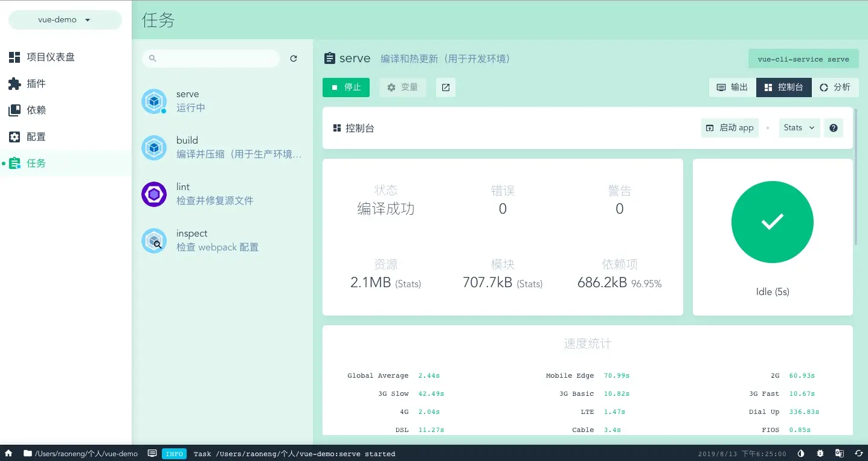868x461 pixels.
Task: Select 任务 in the left sidebar
Action: coord(66,163)
